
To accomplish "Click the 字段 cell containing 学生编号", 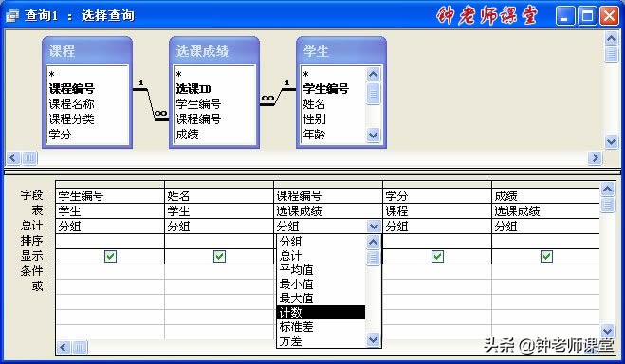I will click(110, 195).
